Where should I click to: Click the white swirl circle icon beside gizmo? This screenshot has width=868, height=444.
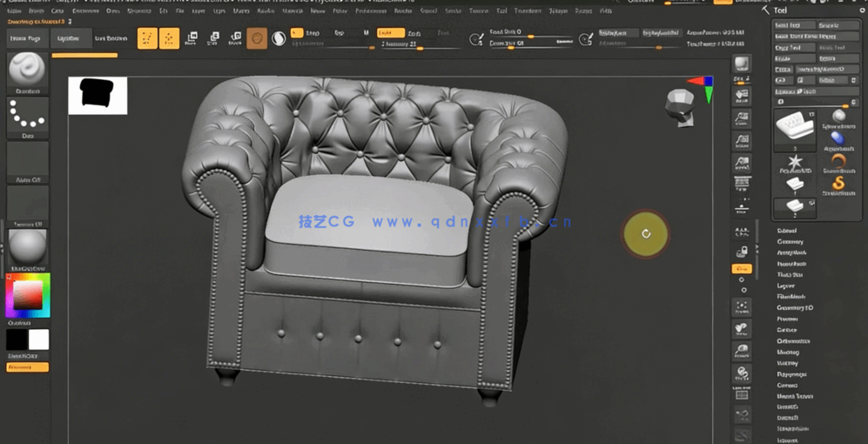click(x=279, y=38)
